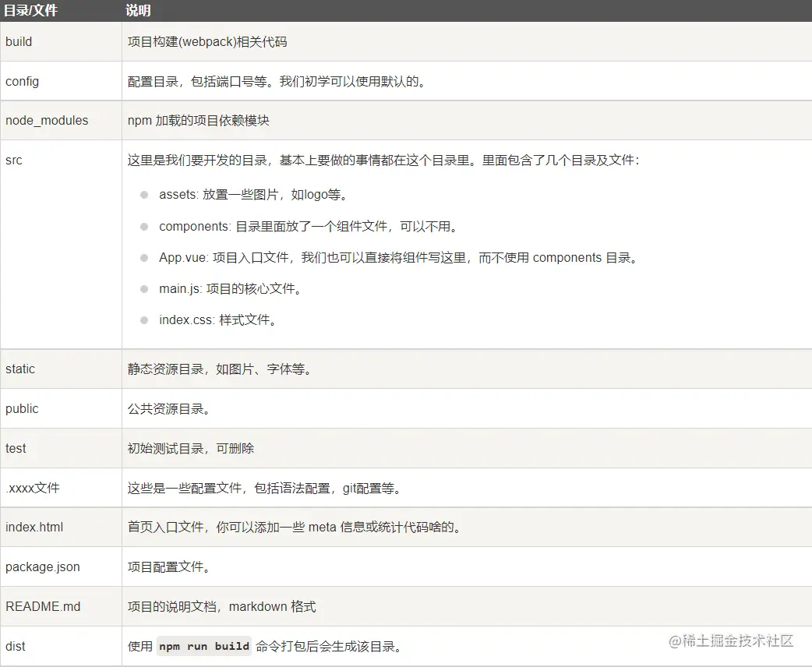Click the 这些是一些配置文件 description

tap(265, 489)
